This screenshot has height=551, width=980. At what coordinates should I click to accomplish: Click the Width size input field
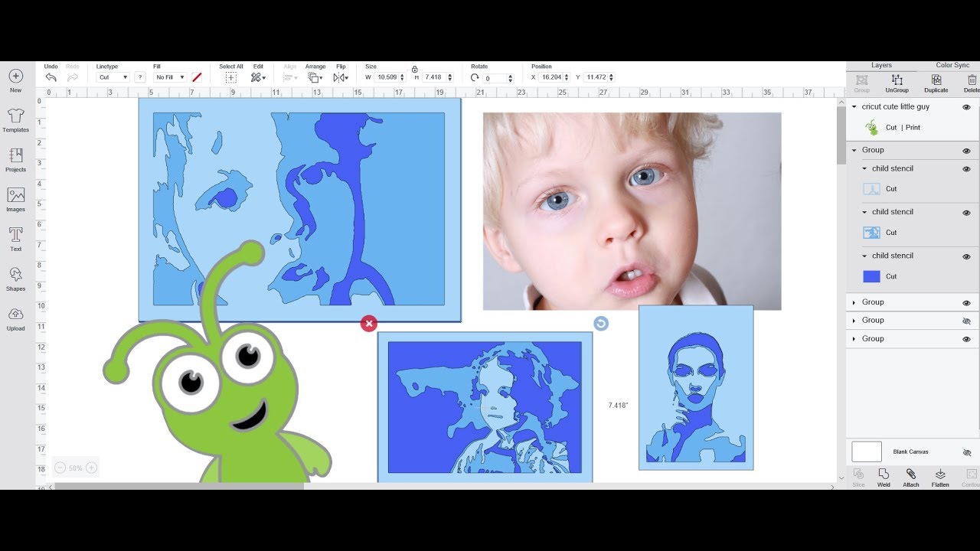(x=387, y=77)
